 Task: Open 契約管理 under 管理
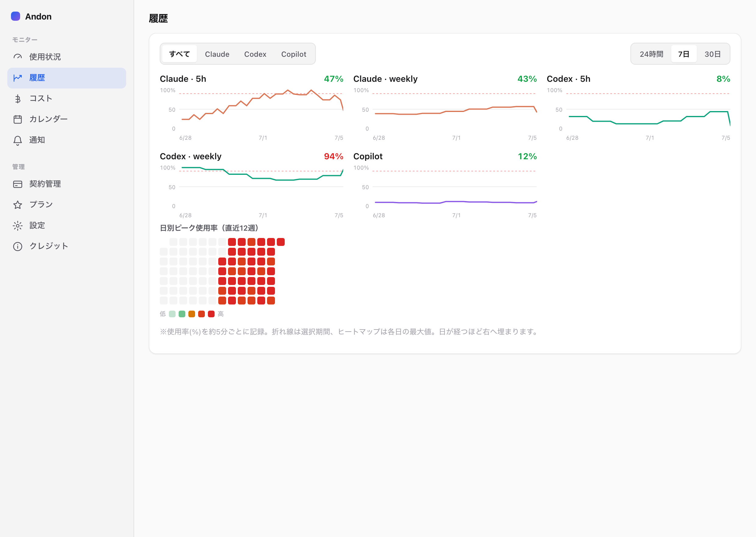(67, 184)
